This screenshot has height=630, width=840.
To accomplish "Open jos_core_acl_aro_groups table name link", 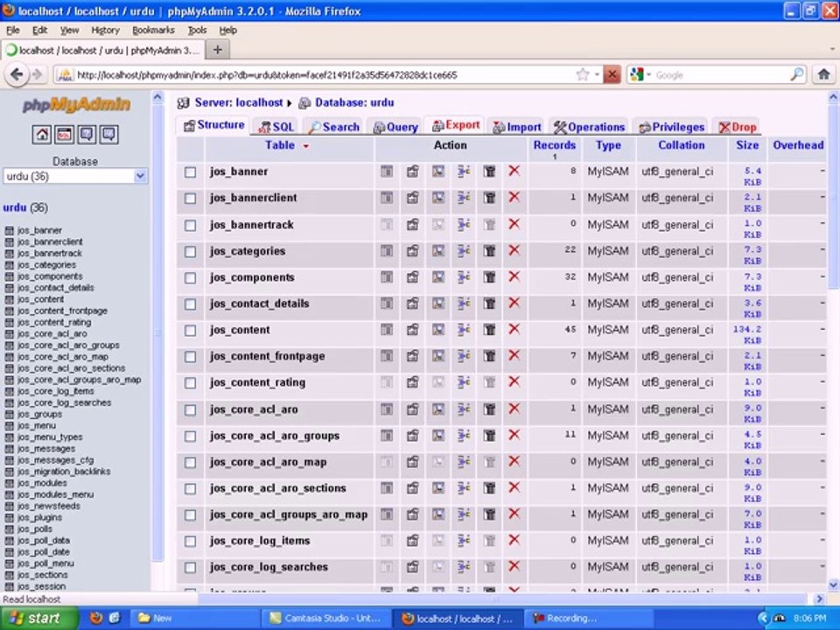I will (274, 436).
